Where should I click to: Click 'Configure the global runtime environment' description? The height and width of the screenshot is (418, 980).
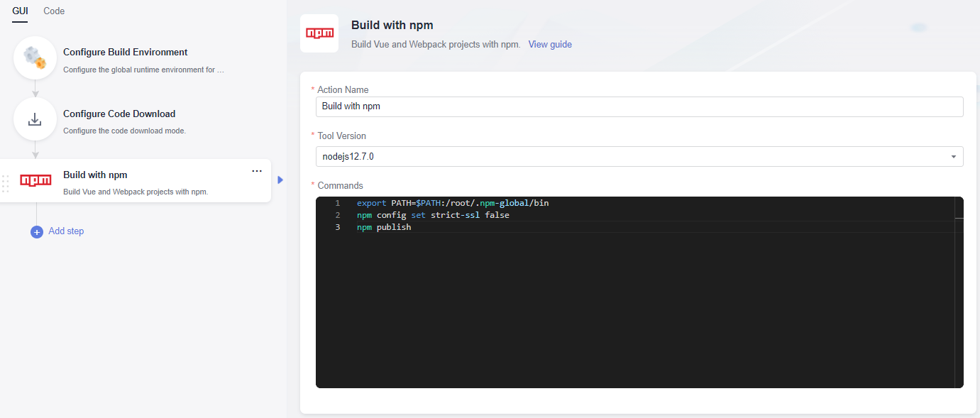click(x=143, y=70)
